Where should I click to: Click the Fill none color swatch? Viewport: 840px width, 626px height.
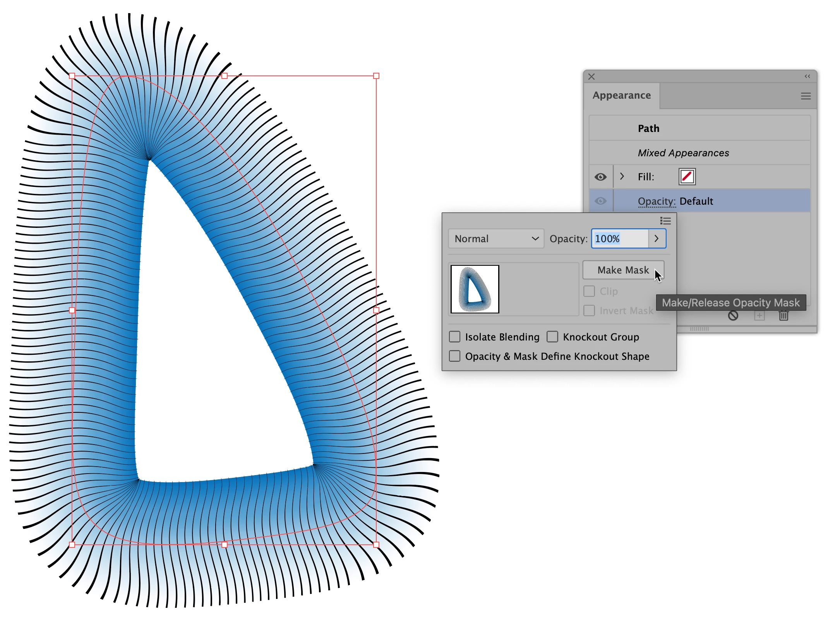(687, 177)
